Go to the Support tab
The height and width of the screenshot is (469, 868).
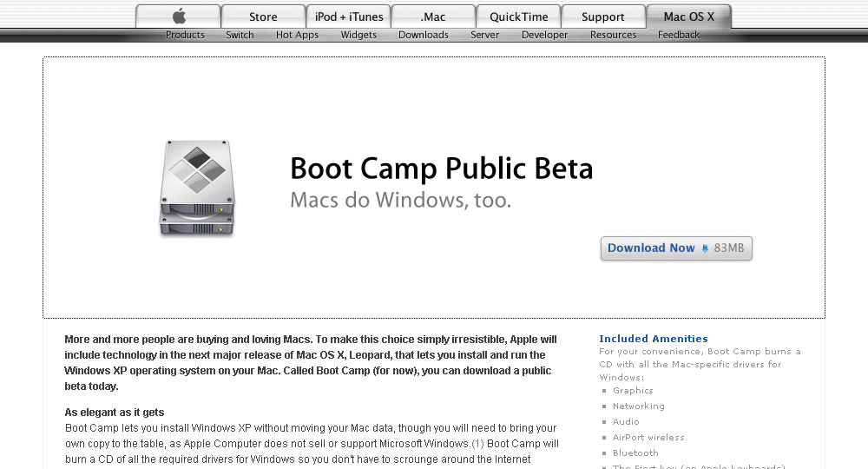[603, 16]
